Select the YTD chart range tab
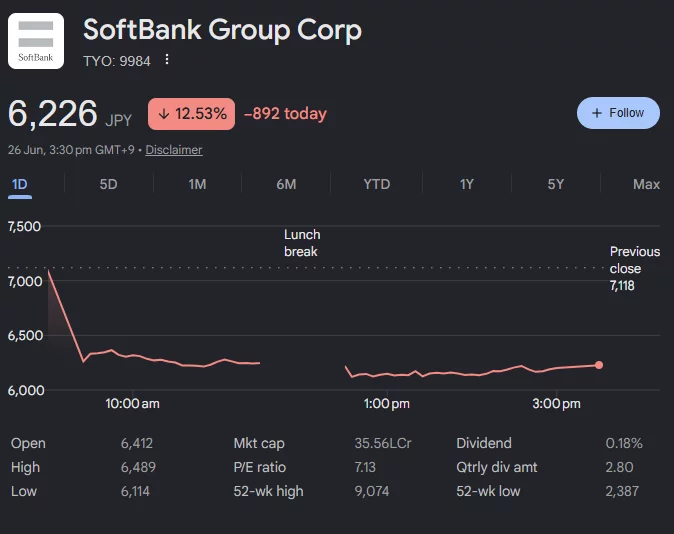The image size is (674, 534). click(x=377, y=184)
